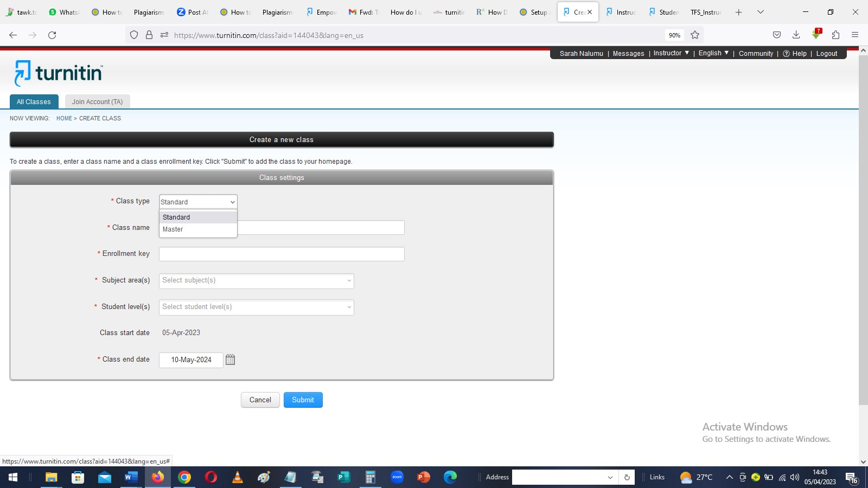The height and width of the screenshot is (488, 868).
Task: Click the shield tracking protection icon
Action: point(134,35)
